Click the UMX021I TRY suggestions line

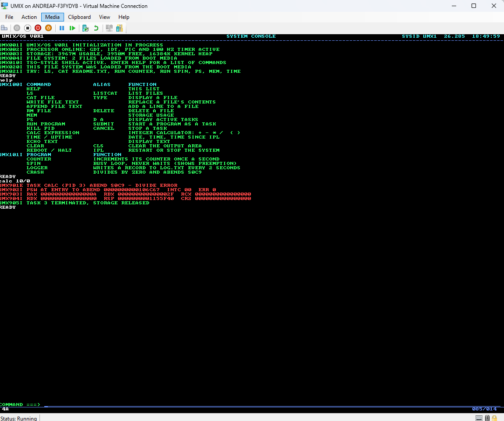120,71
